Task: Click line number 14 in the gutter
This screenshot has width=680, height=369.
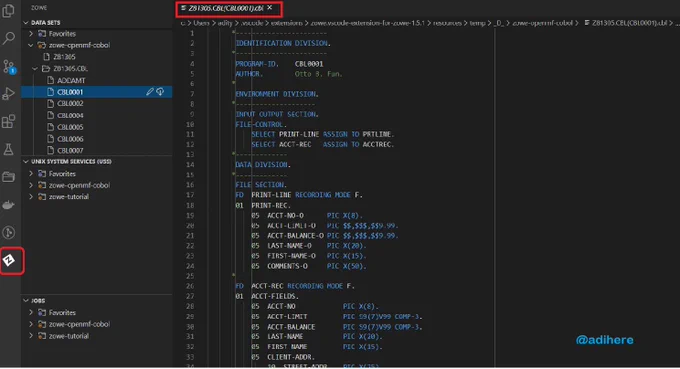Action: pyautogui.click(x=190, y=165)
